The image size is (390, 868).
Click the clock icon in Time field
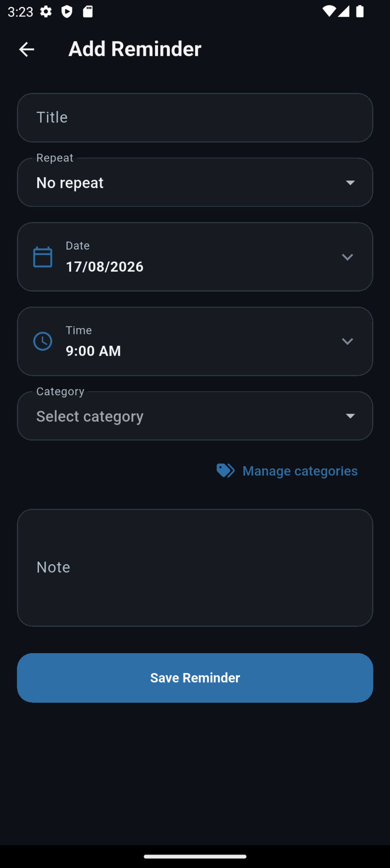tap(43, 341)
